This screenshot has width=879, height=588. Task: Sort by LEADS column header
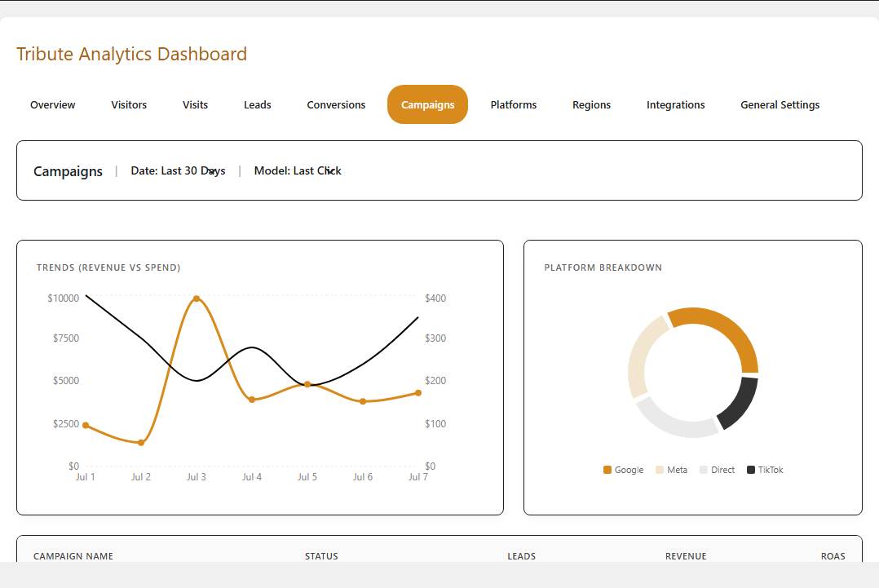pos(521,556)
